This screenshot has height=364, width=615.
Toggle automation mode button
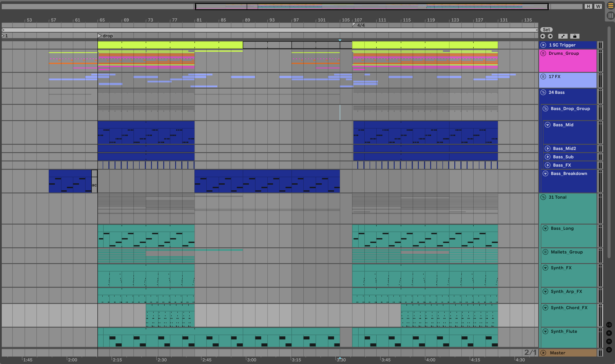point(563,36)
